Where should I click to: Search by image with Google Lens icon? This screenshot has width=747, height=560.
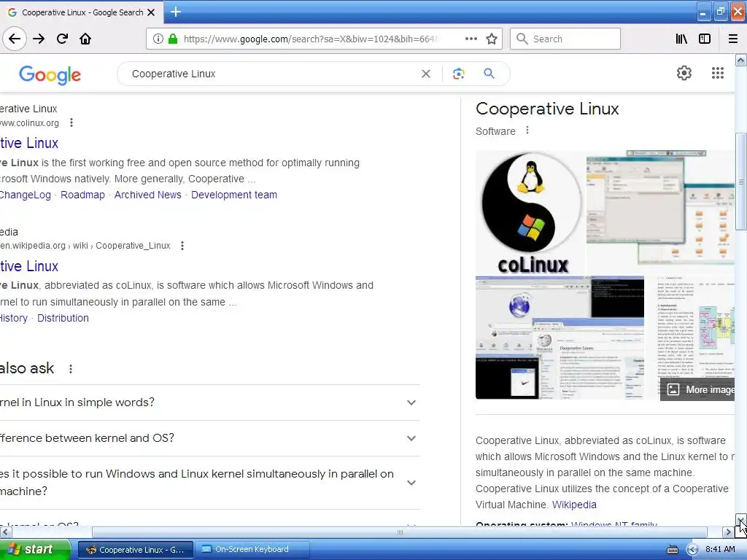pos(458,74)
